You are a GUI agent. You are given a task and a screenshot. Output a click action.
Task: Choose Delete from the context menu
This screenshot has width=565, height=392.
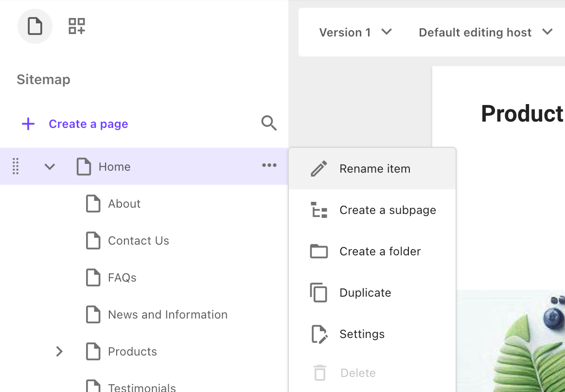(372, 373)
